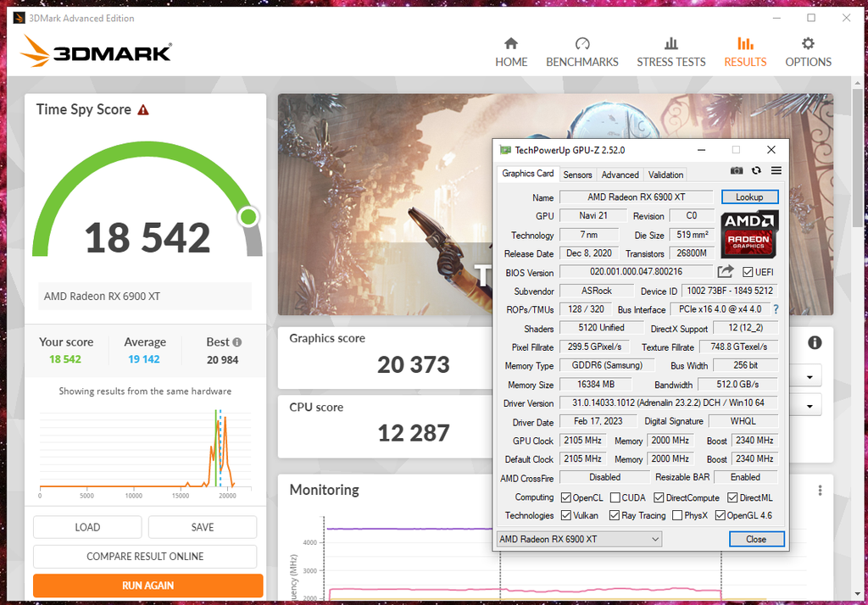
Task: Switch to the Graphics Card tab in GPU-Z
Action: (527, 173)
